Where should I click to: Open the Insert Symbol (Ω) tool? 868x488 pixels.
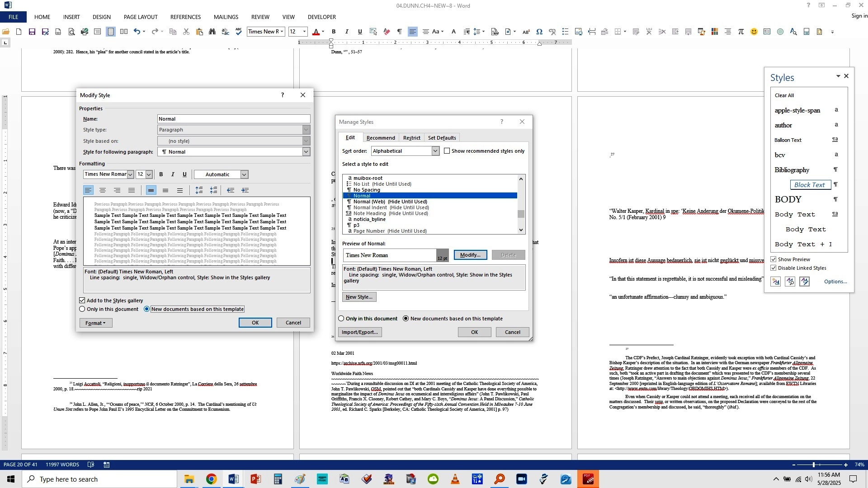539,32
